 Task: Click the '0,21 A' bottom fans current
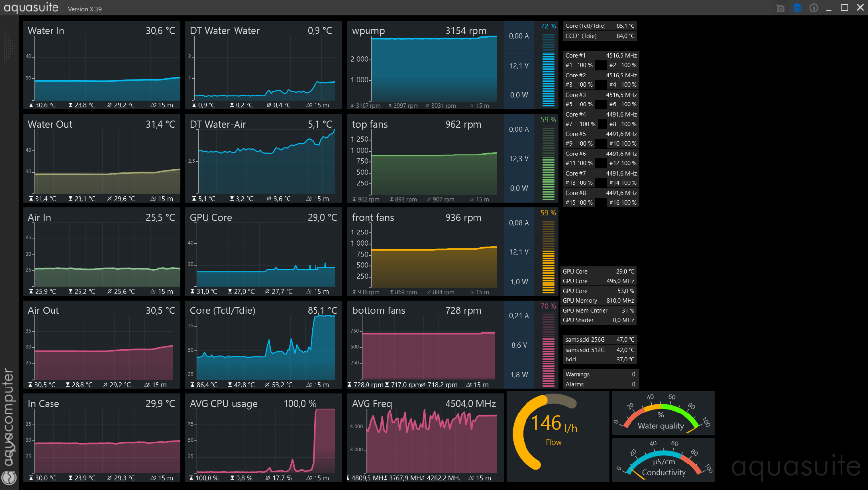519,316
